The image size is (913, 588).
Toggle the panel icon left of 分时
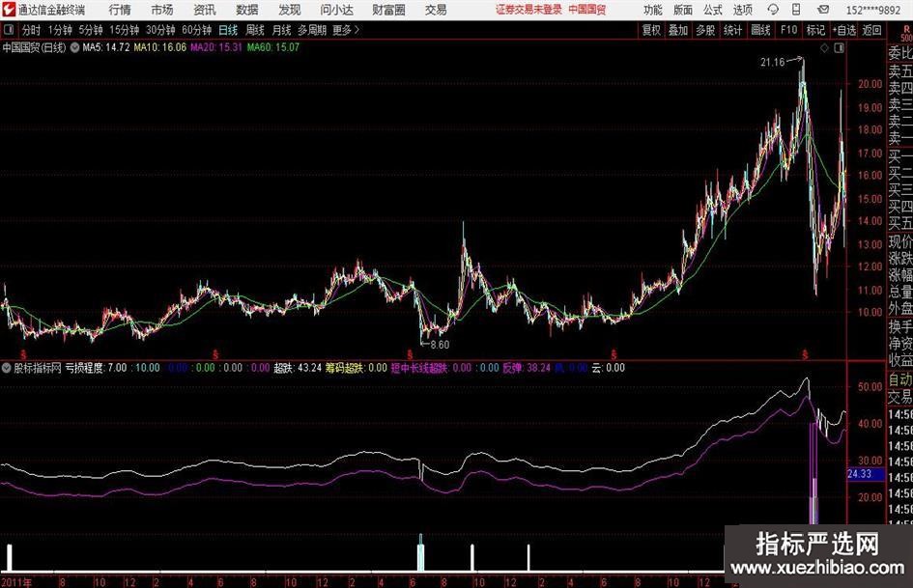[9, 30]
